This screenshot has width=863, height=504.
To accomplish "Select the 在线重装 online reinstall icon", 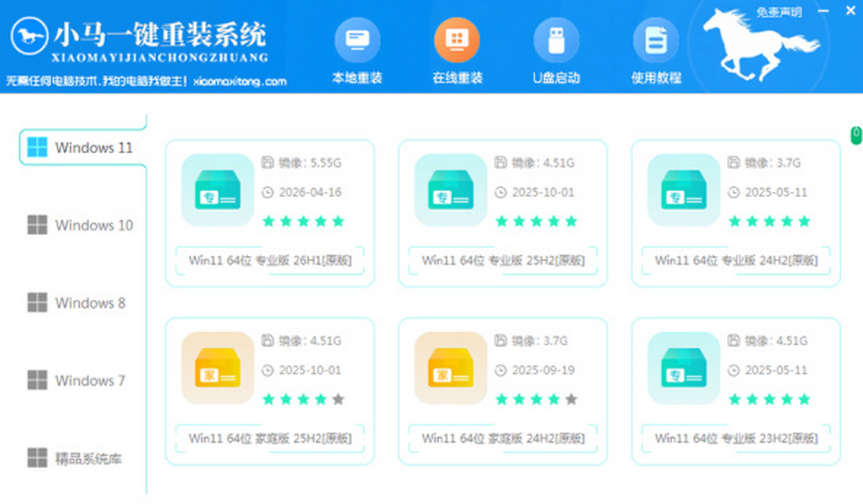I will (x=457, y=39).
